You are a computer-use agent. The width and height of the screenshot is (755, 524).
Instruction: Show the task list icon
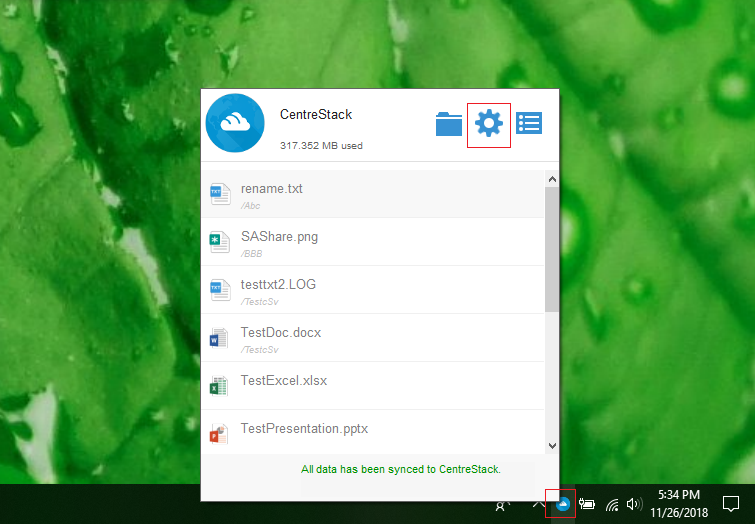tap(529, 123)
